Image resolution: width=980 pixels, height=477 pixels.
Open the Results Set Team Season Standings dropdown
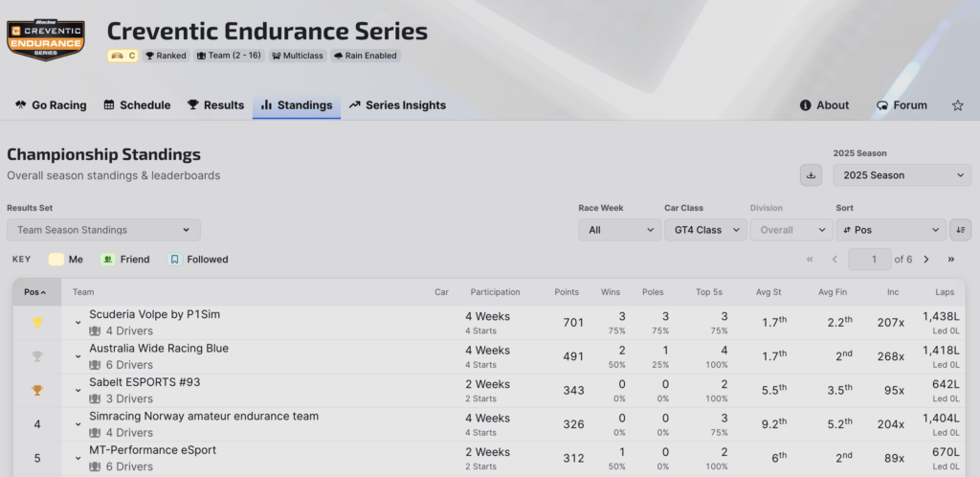tap(103, 230)
